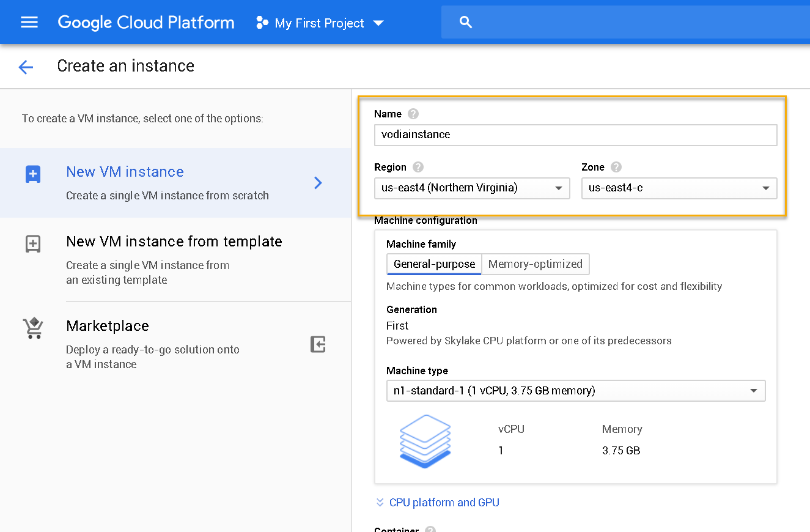Click the New VM instance plus icon
The height and width of the screenshot is (532, 810).
pyautogui.click(x=33, y=174)
